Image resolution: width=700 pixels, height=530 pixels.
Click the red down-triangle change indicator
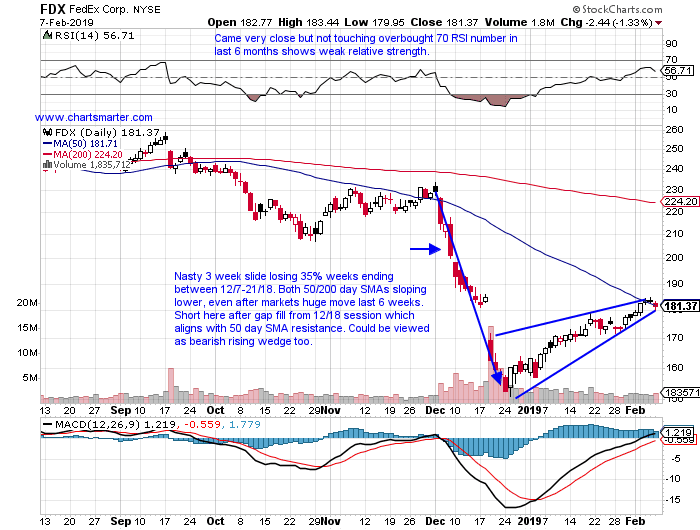659,23
